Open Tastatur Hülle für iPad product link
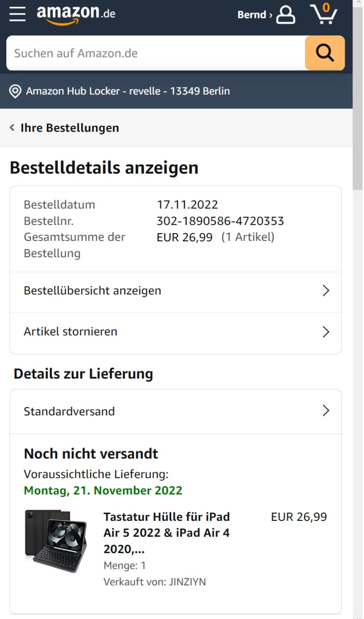 pos(166,532)
